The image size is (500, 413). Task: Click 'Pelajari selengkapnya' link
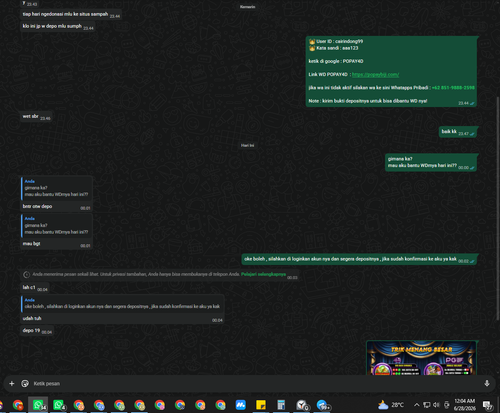[x=263, y=274]
